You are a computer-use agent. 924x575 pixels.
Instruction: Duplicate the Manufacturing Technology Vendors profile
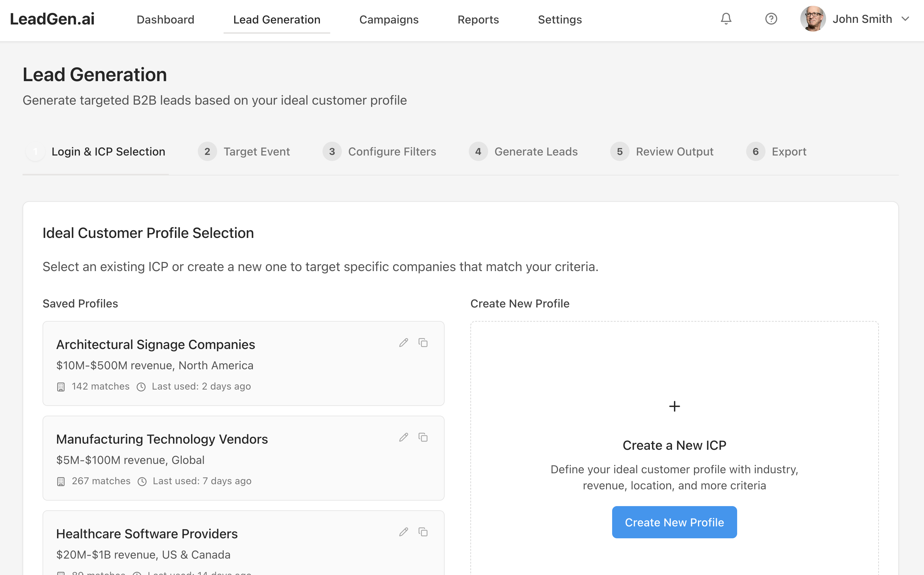[423, 437]
